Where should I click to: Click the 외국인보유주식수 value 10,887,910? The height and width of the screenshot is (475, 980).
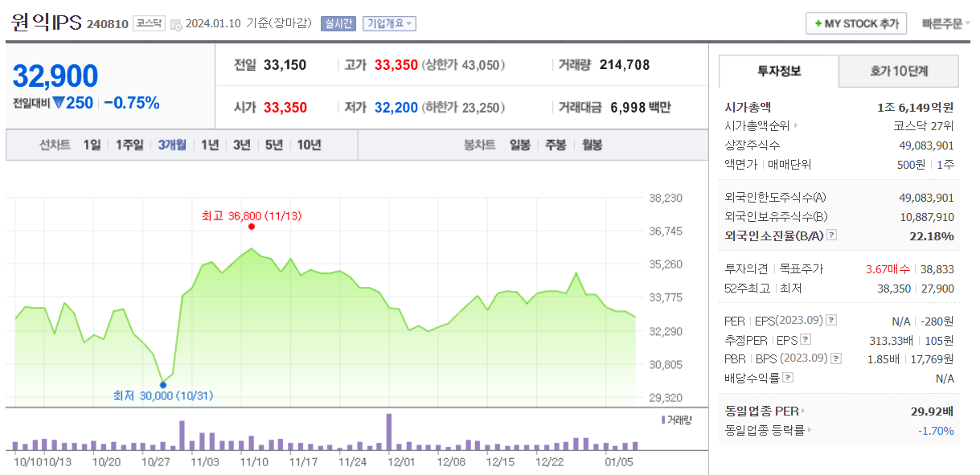pyautogui.click(x=926, y=217)
